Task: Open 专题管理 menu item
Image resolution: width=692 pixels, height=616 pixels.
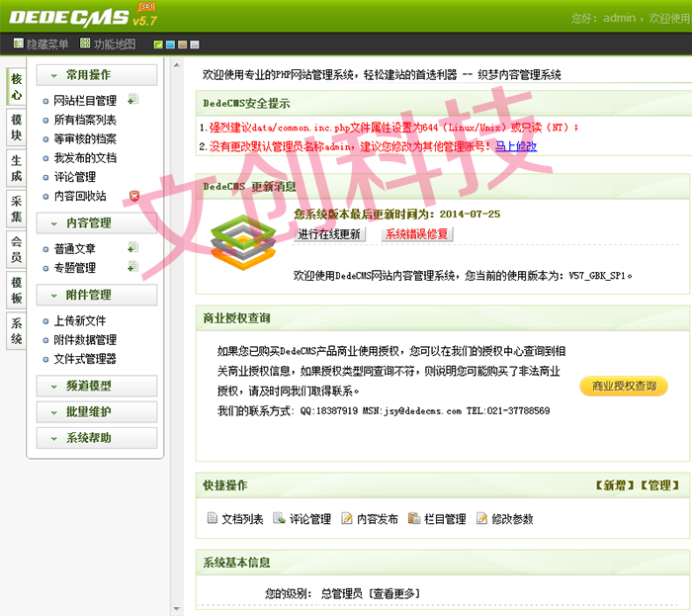Action: 75,268
